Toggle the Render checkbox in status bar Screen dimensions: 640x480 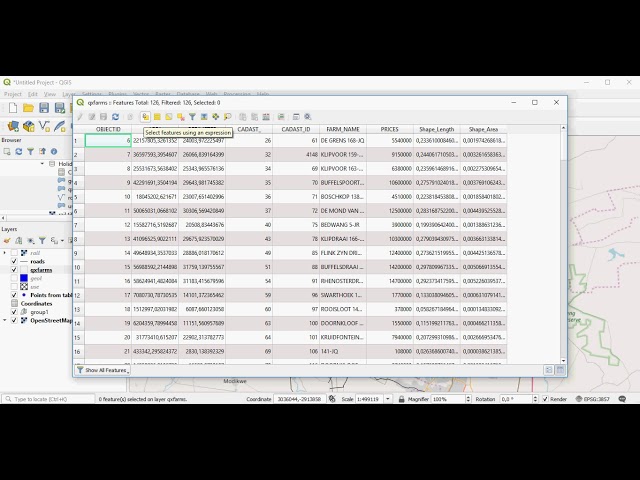(545, 399)
